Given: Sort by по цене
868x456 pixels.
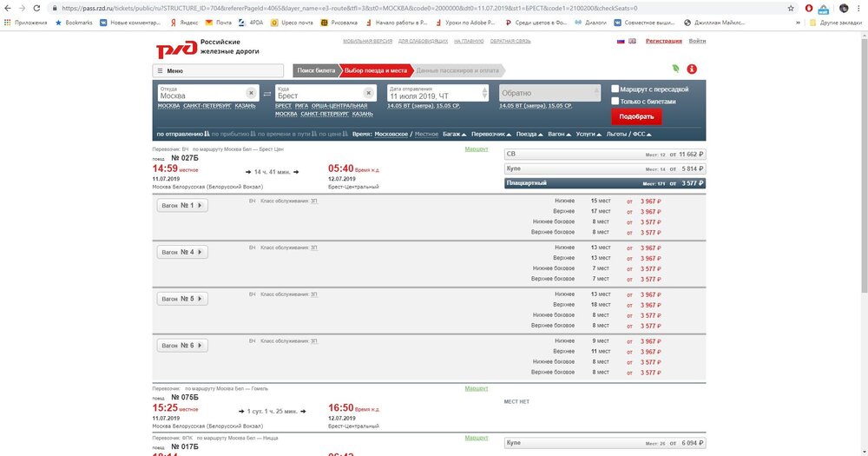Looking at the screenshot, I should (x=334, y=134).
